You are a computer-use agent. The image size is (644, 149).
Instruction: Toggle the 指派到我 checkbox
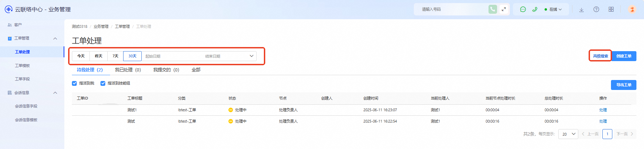coord(74,83)
